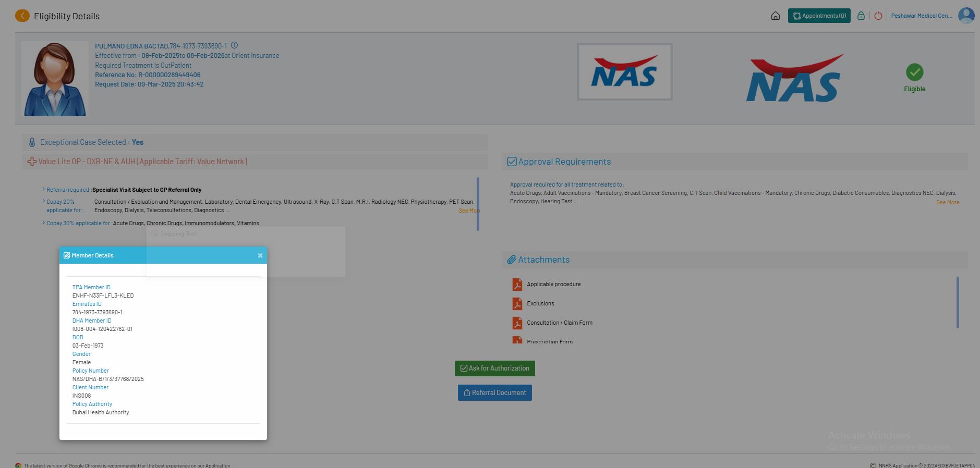Expand the Copay 20% applicable row
Viewport: 980px width, 468px height.
(44, 201)
